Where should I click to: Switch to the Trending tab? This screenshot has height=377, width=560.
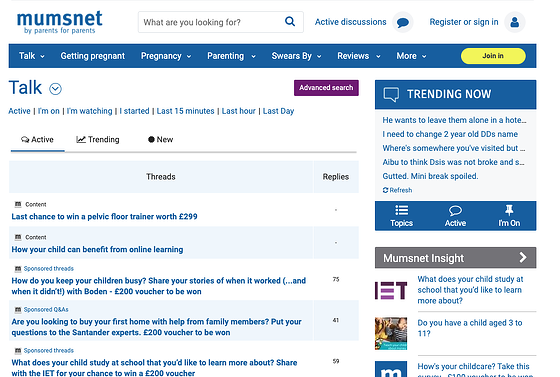tap(98, 140)
